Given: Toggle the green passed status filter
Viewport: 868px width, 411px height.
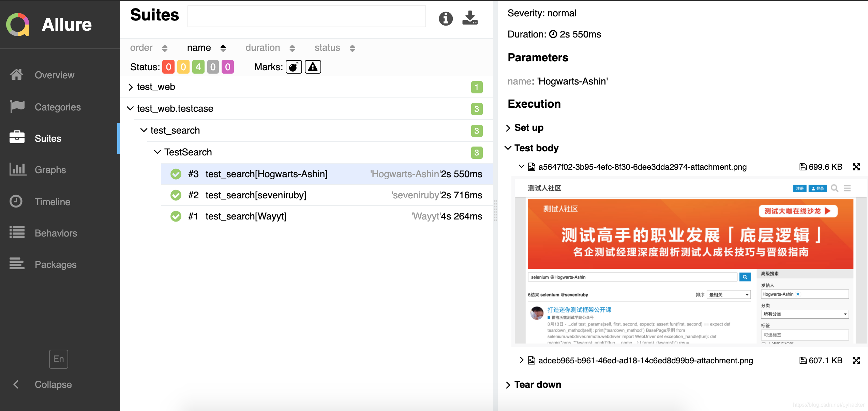Looking at the screenshot, I should (198, 67).
